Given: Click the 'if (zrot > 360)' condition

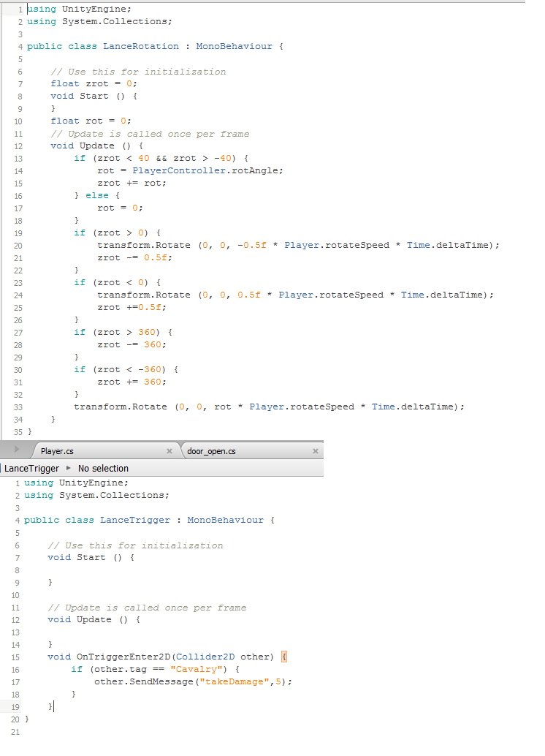Looking at the screenshot, I should [117, 332].
